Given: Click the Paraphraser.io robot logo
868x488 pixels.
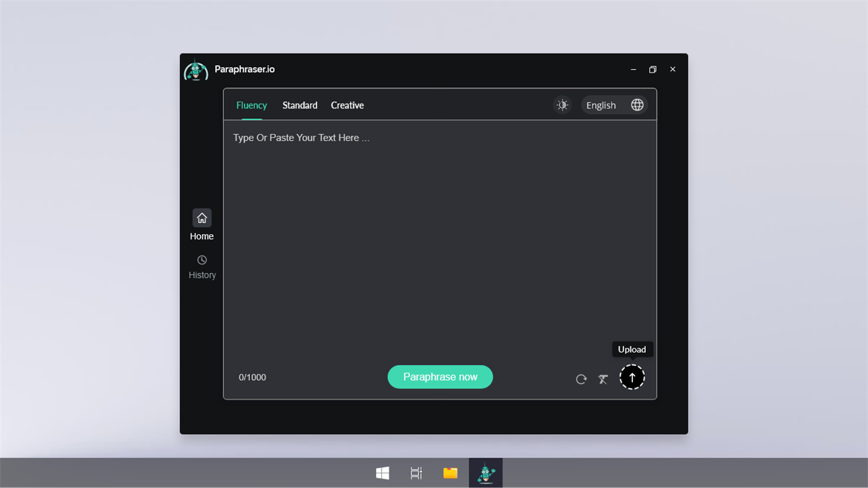Looking at the screenshot, I should pos(195,69).
